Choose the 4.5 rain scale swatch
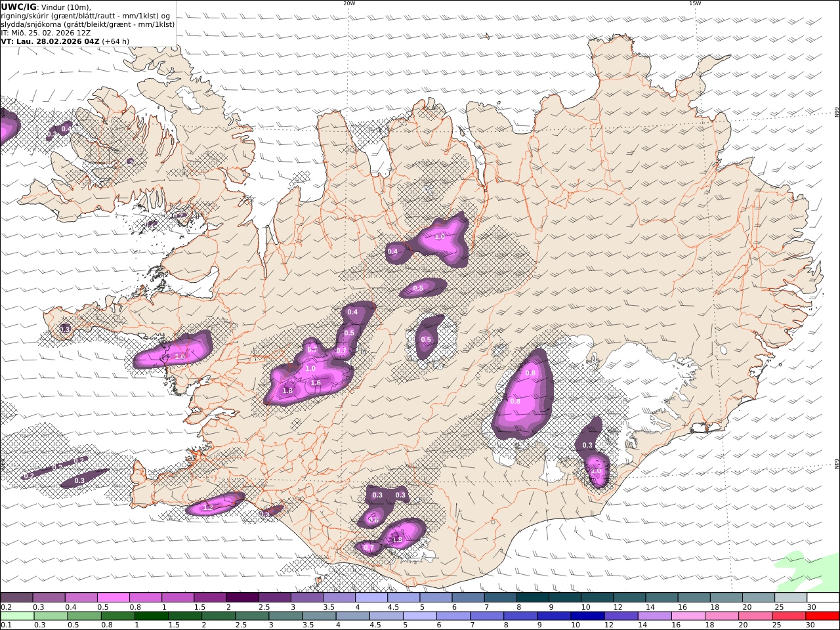Screen dimensions: 840x630 pos(386,616)
